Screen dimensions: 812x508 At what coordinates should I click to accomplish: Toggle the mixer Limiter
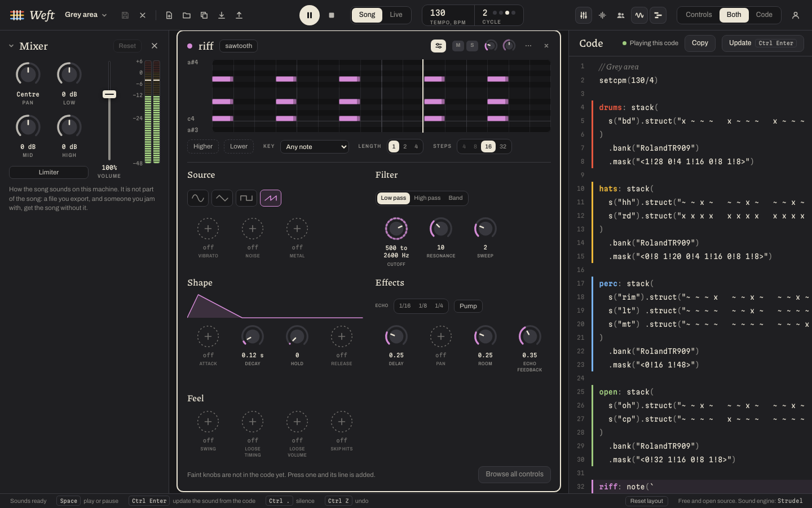pyautogui.click(x=48, y=172)
